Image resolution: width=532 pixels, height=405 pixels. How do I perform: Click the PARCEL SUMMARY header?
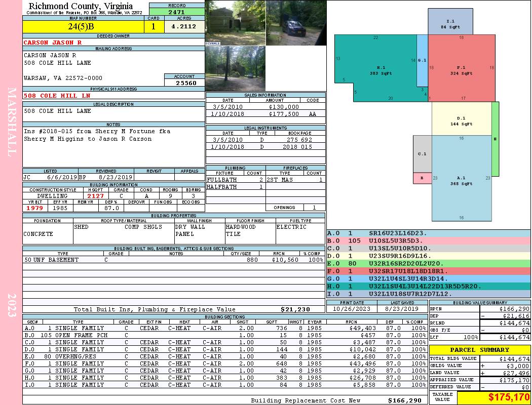479,350
